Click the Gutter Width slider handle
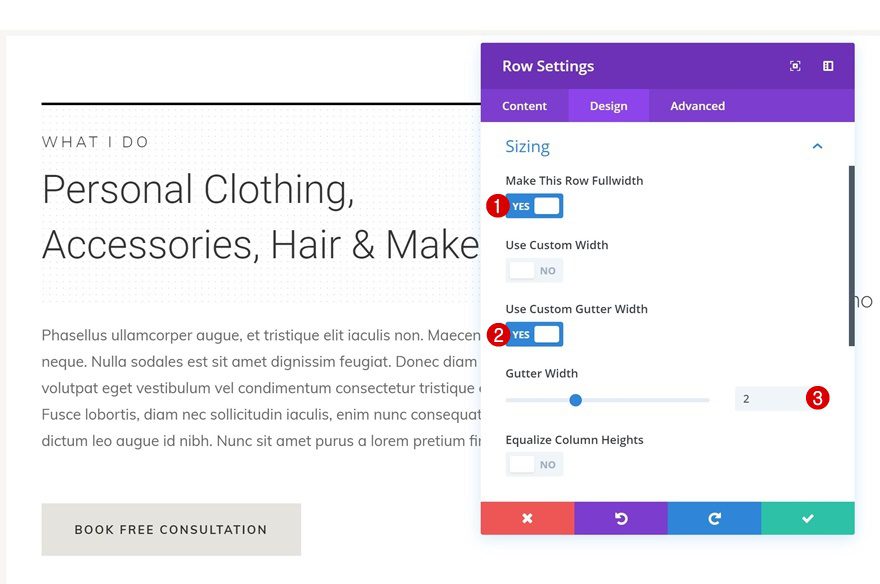This screenshot has height=584, width=880. [x=575, y=400]
